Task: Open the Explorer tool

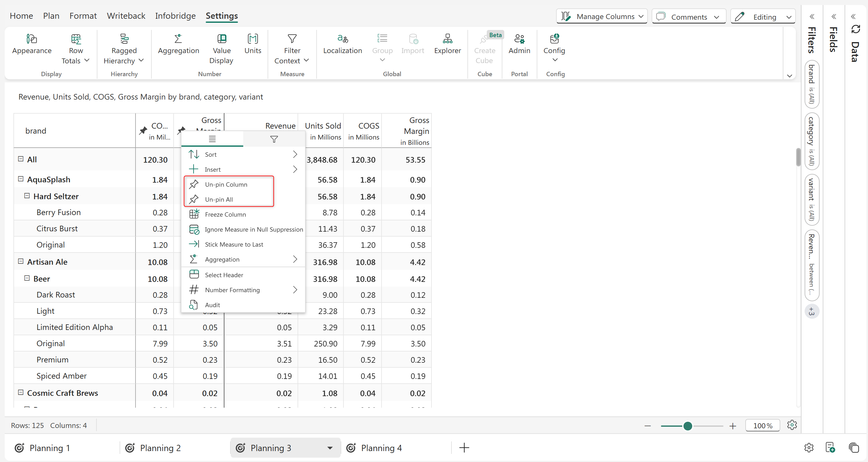Action: click(x=447, y=39)
